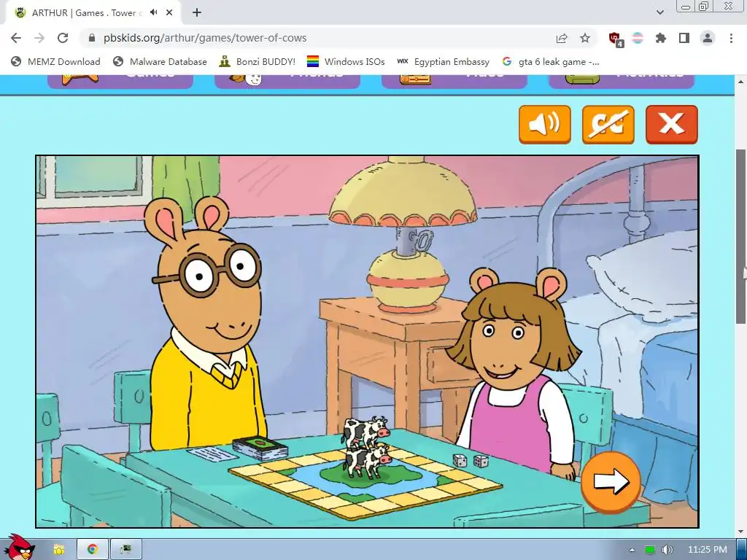Open the taskbar file explorer icon
747x560 pixels.
[x=58, y=550]
